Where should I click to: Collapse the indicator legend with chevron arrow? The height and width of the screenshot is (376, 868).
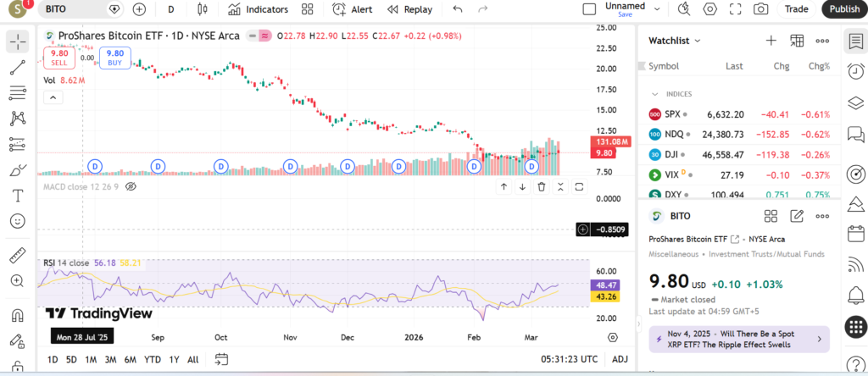click(x=53, y=97)
